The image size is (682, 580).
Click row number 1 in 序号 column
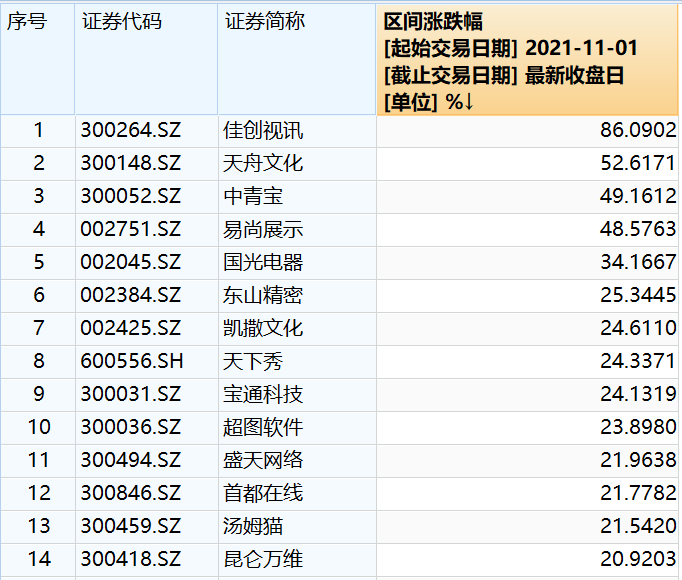pyautogui.click(x=39, y=130)
